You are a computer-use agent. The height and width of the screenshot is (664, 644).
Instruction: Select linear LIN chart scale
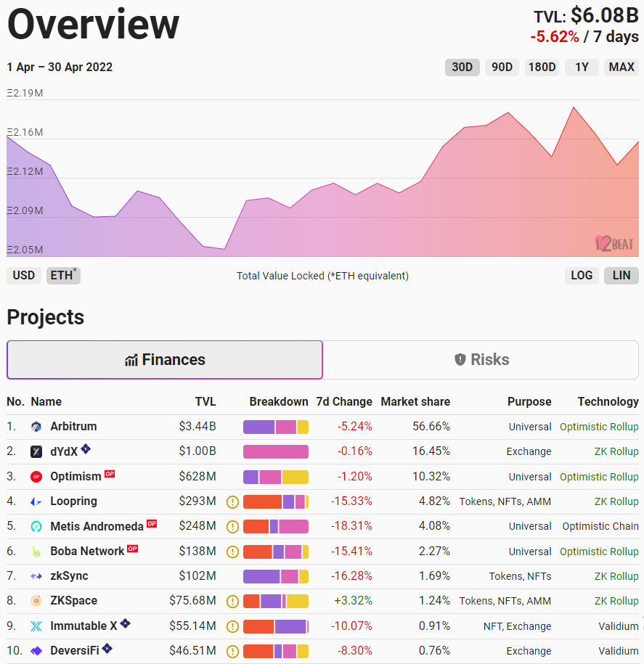[x=621, y=276]
